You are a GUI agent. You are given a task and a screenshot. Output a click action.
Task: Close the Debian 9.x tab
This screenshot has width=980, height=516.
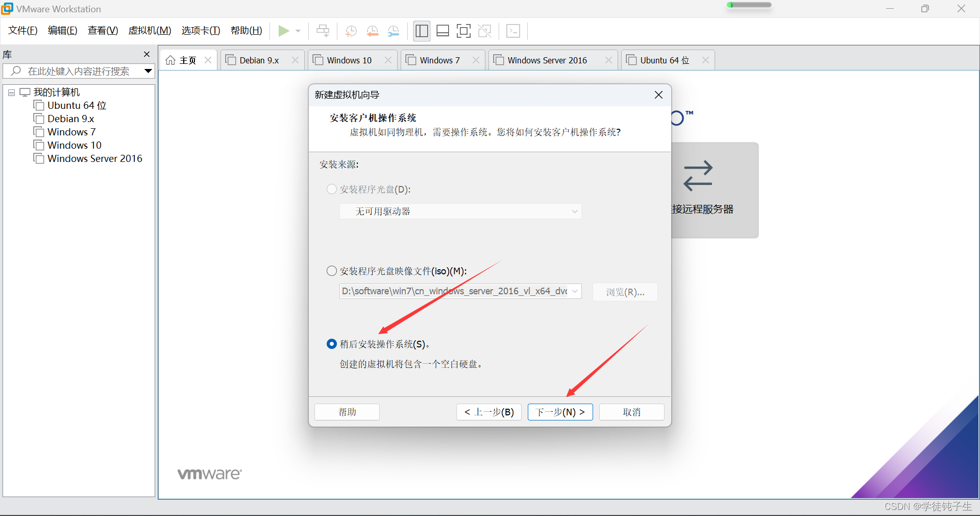coord(295,60)
